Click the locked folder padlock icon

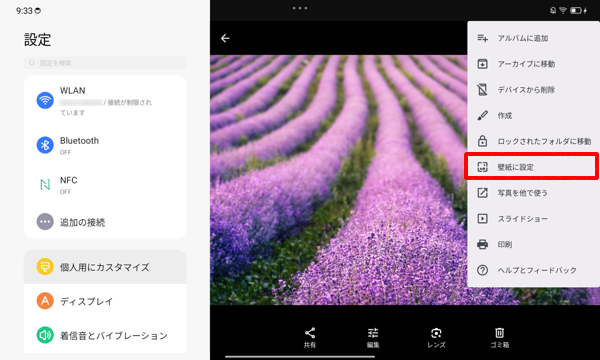pos(483,141)
